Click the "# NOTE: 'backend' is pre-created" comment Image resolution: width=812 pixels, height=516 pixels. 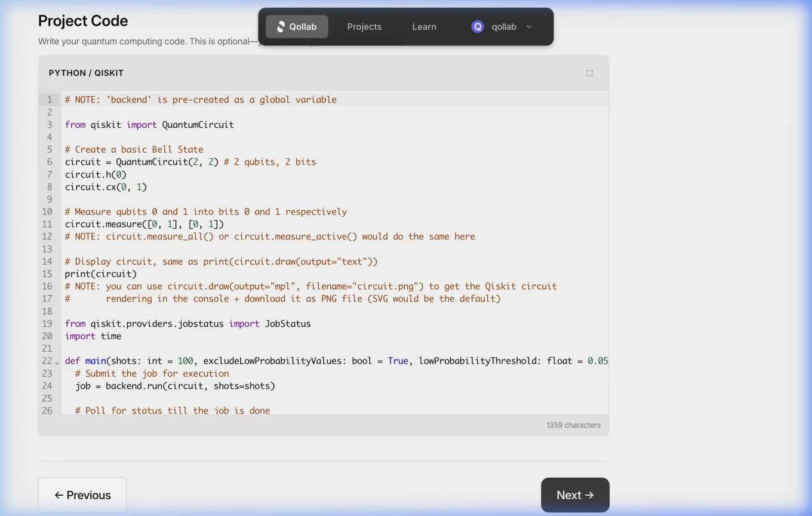click(201, 100)
